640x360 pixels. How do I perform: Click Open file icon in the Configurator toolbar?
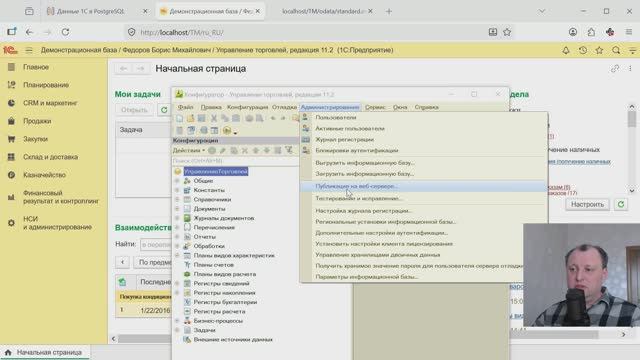click(191, 118)
